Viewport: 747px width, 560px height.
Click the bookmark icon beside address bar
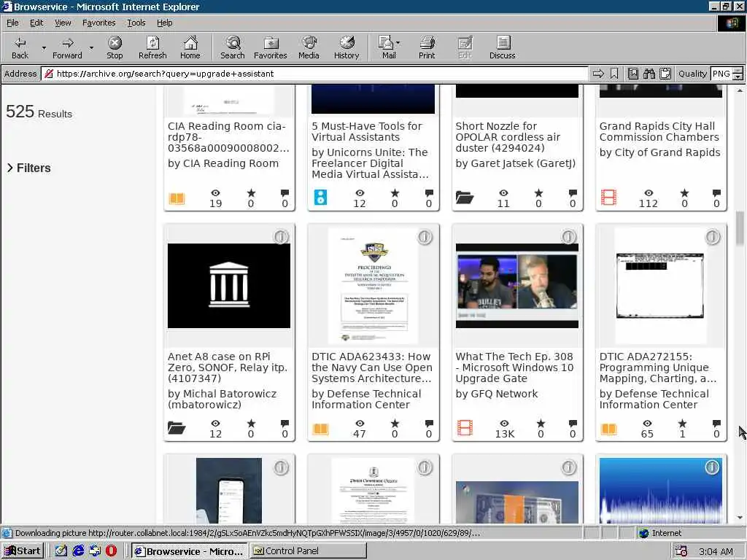tap(614, 74)
